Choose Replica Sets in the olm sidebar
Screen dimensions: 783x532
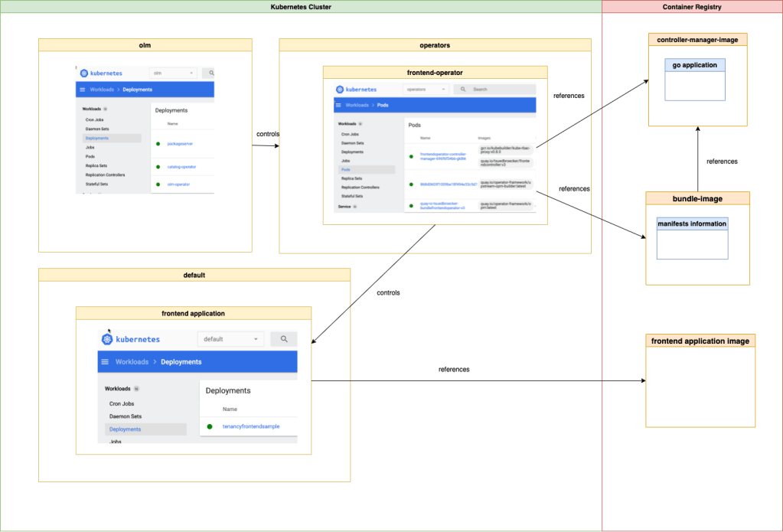pyautogui.click(x=96, y=165)
